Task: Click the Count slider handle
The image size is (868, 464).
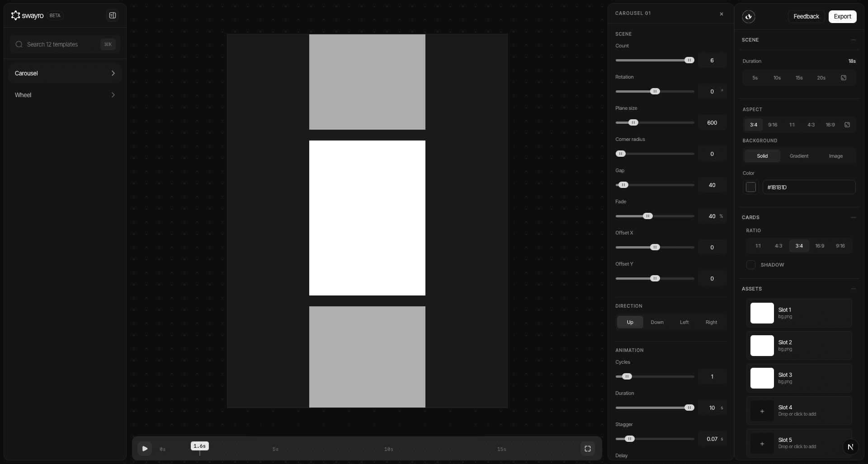Action: click(x=689, y=60)
